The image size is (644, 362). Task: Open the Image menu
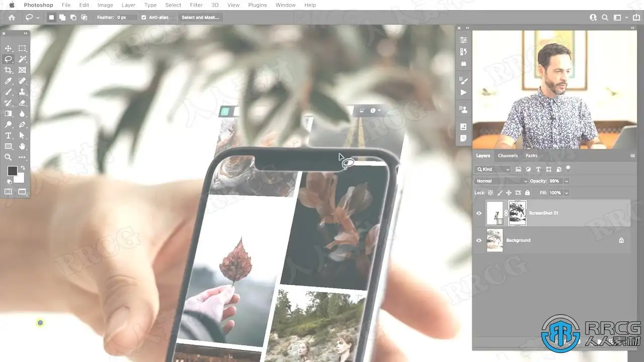pos(105,5)
